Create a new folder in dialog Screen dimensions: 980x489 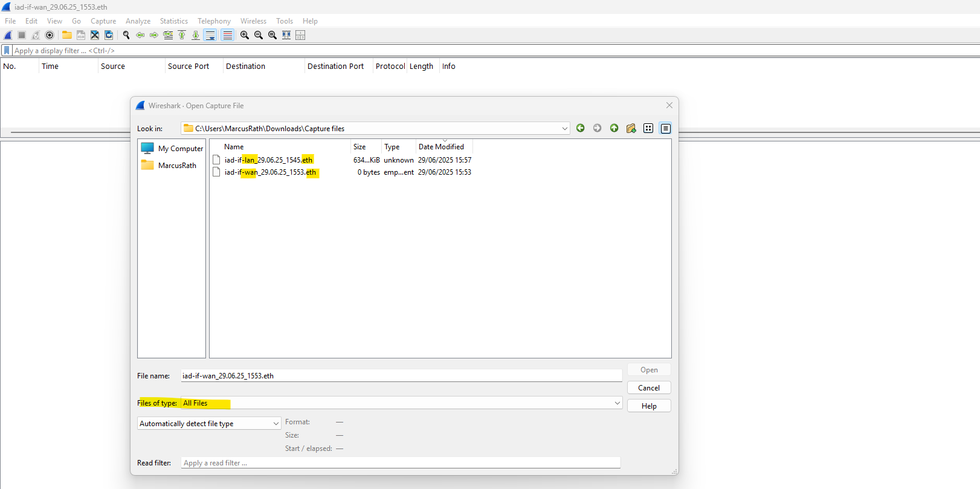point(631,128)
